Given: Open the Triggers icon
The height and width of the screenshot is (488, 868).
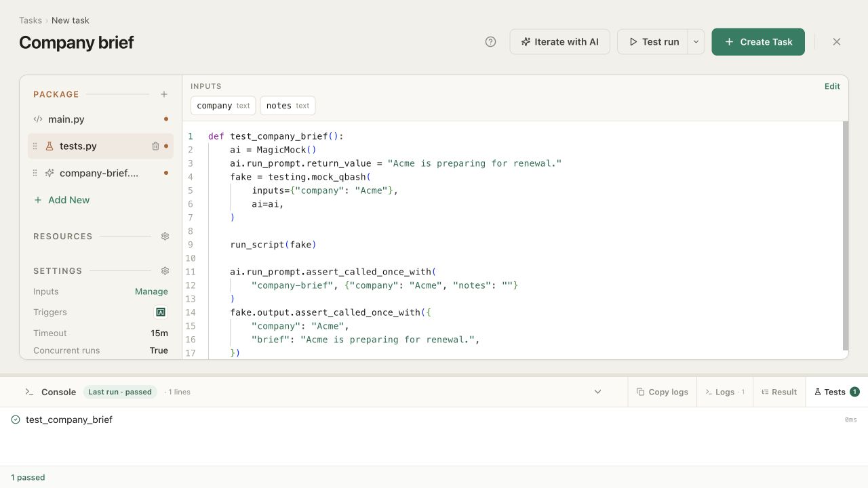Looking at the screenshot, I should 161,312.
